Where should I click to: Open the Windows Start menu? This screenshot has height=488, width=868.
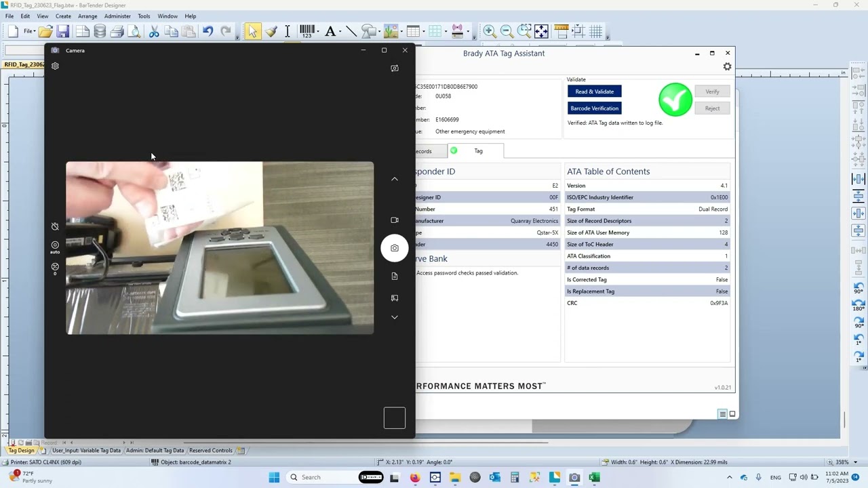274,477
